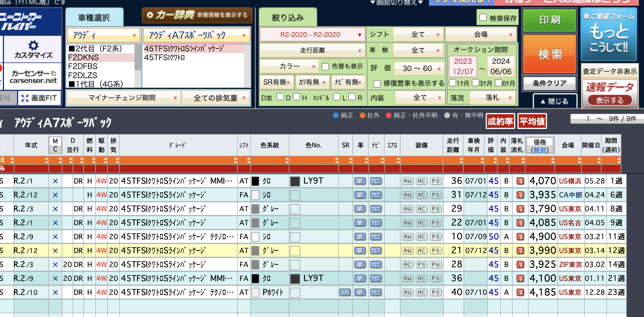The height and width of the screenshot is (317, 644).
Task: Toggle 色替も表示 checkbox
Action: (325, 66)
